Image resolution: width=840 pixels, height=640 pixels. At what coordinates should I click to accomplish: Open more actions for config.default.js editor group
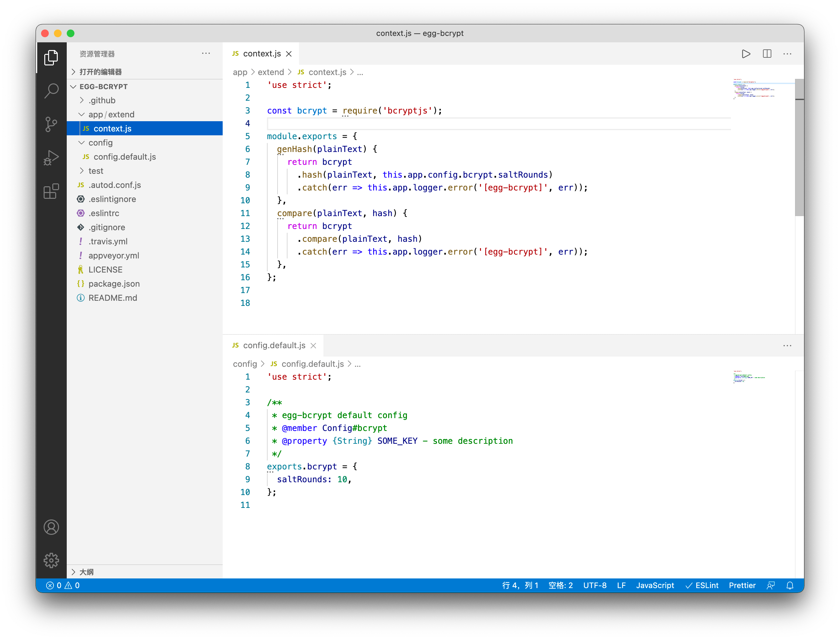(787, 346)
